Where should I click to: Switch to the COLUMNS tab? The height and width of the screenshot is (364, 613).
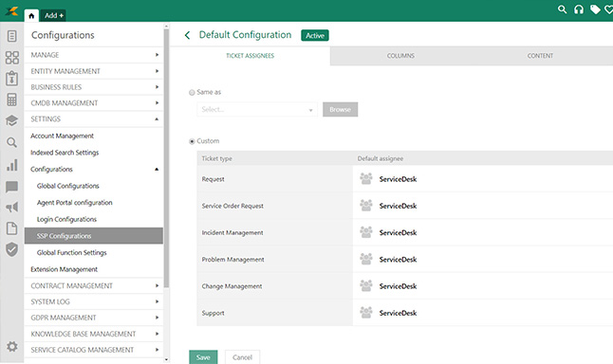400,56
